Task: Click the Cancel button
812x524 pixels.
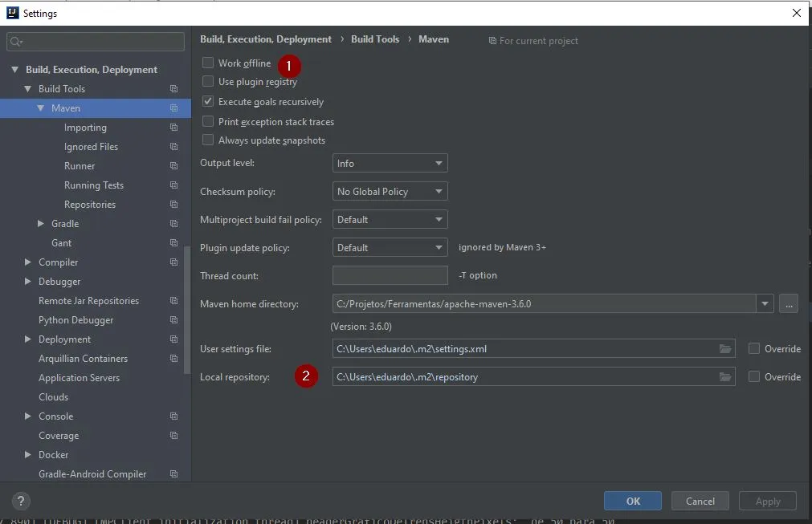Action: pyautogui.click(x=700, y=502)
